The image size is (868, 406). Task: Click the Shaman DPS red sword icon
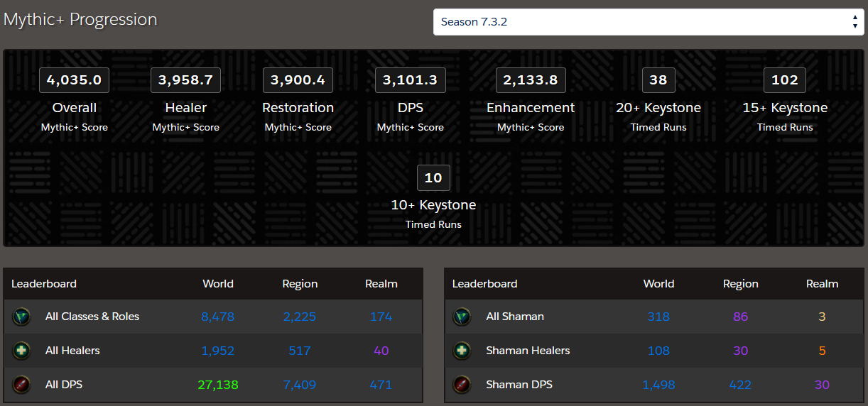click(462, 385)
